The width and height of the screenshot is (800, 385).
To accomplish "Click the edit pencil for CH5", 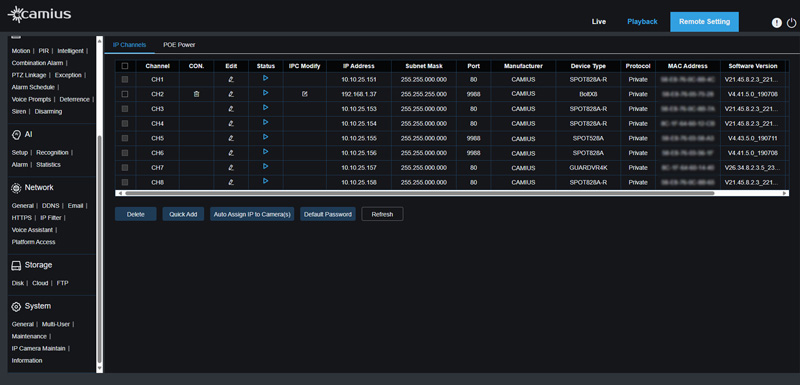I will [231, 138].
